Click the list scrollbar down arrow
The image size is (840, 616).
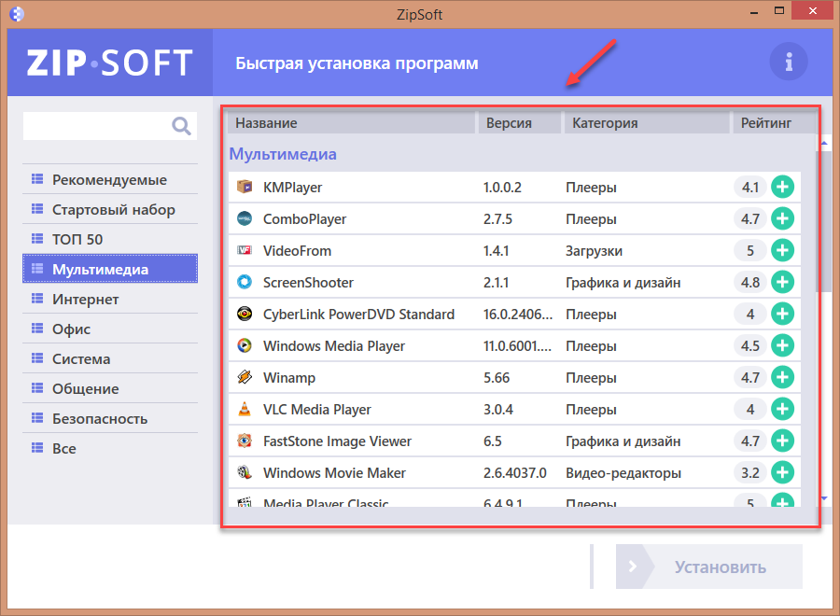click(824, 498)
